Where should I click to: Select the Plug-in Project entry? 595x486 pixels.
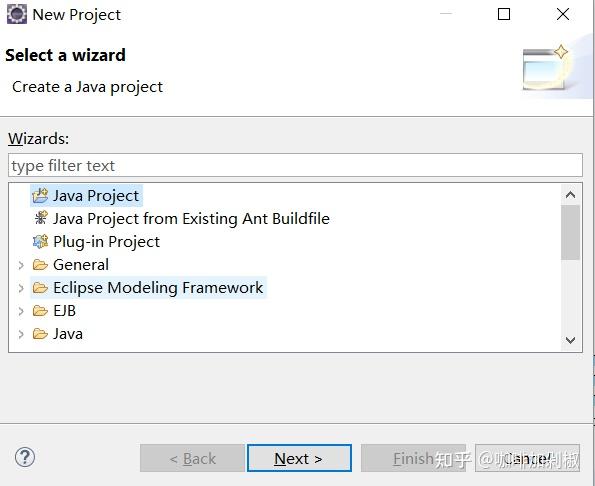107,242
